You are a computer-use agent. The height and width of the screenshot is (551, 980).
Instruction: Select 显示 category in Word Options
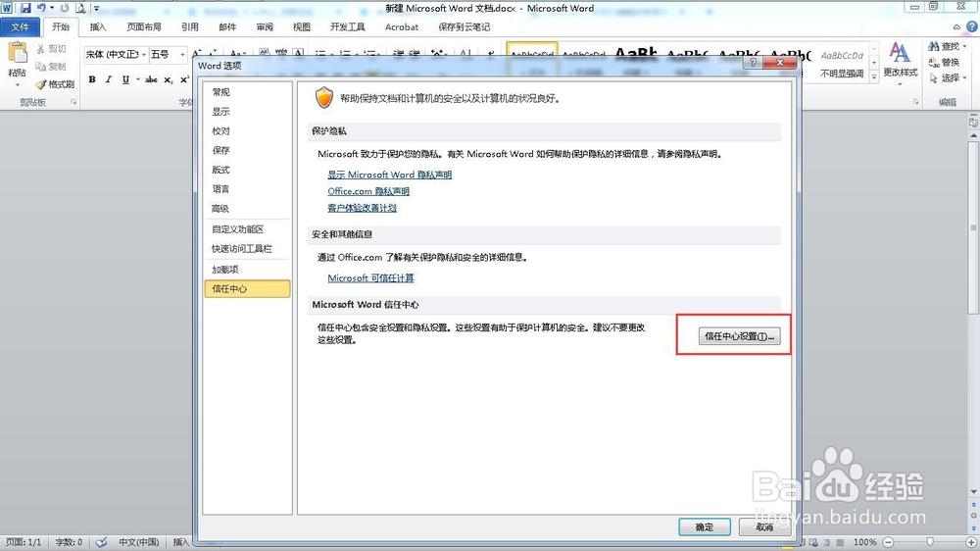pos(247,112)
